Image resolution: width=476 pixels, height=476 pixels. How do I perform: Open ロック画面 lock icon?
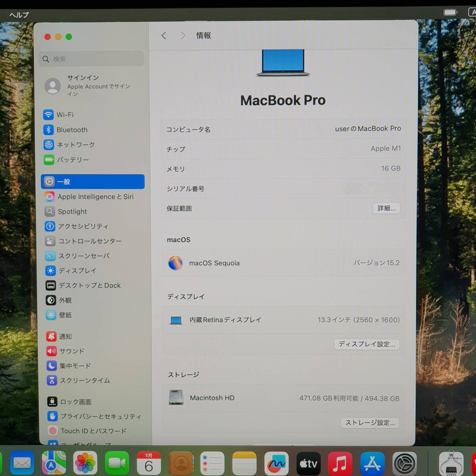coord(52,402)
